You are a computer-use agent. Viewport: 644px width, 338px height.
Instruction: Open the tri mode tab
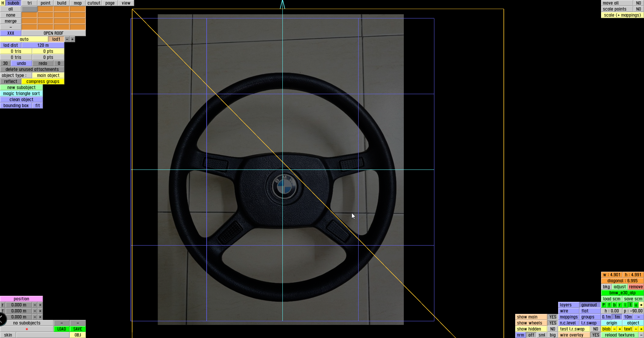tap(30, 3)
